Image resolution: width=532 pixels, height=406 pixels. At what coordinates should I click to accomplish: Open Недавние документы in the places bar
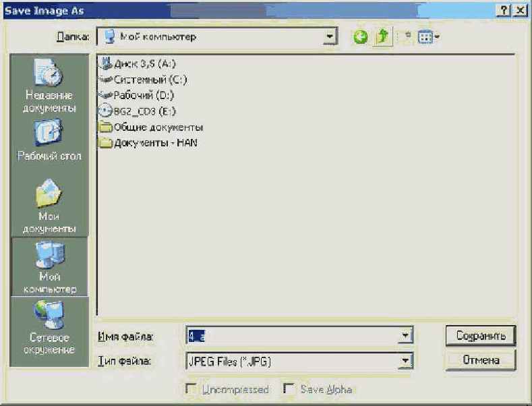point(49,86)
